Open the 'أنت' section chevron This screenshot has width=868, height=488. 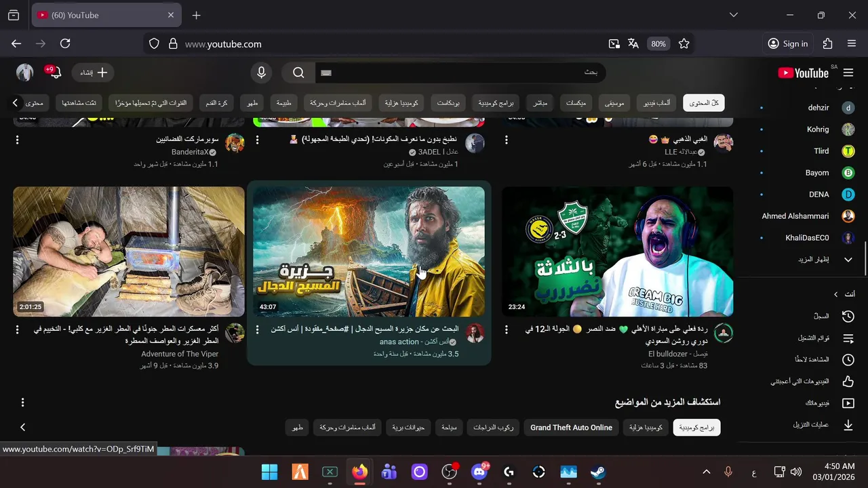click(835, 294)
